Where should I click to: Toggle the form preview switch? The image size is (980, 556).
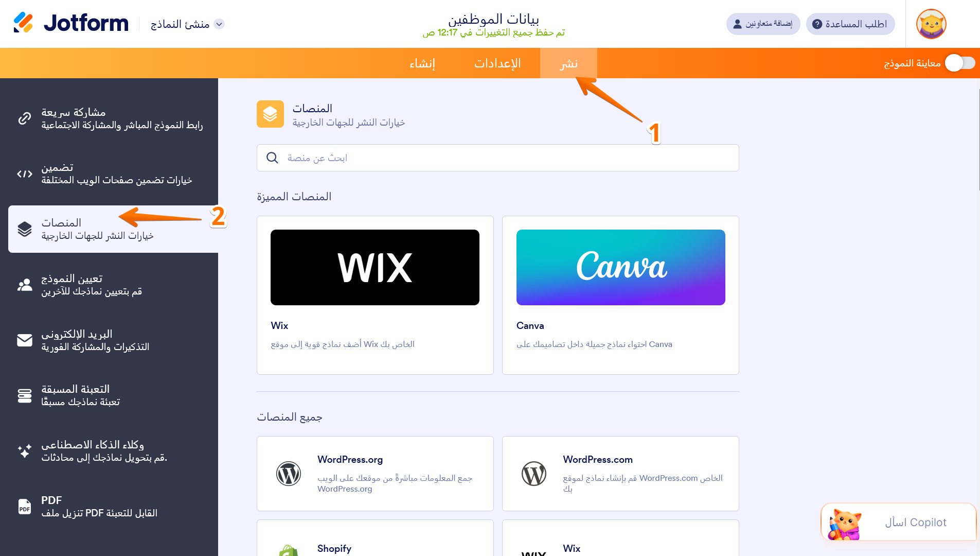click(x=960, y=63)
